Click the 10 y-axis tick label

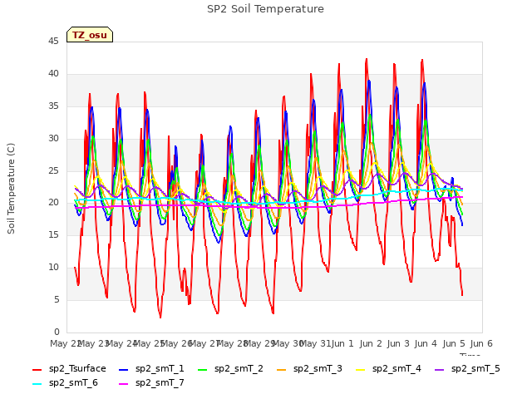tap(53, 268)
